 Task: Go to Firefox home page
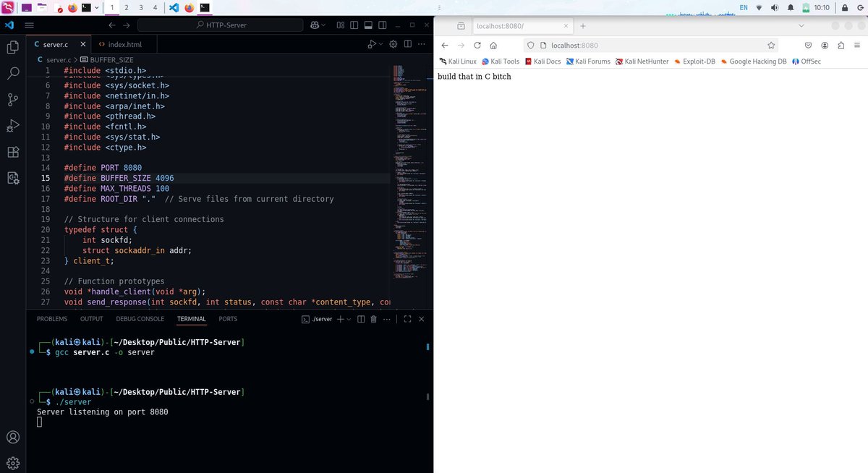[x=493, y=45]
